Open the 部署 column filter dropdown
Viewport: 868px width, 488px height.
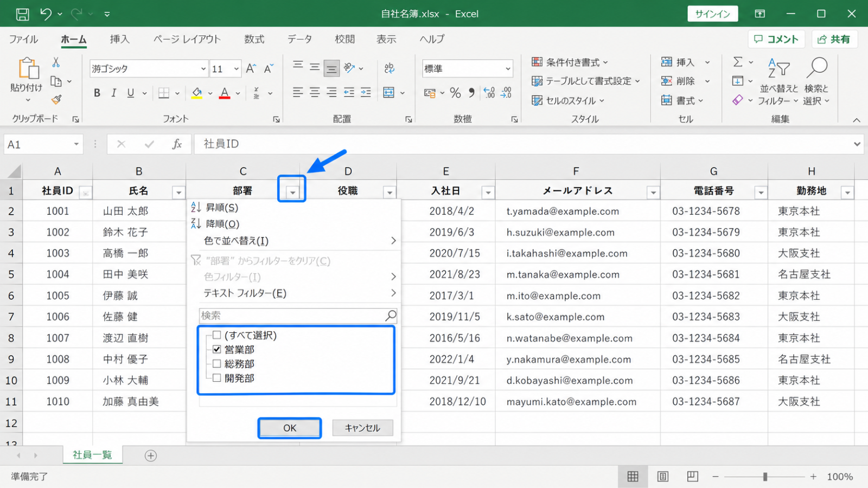coord(292,192)
